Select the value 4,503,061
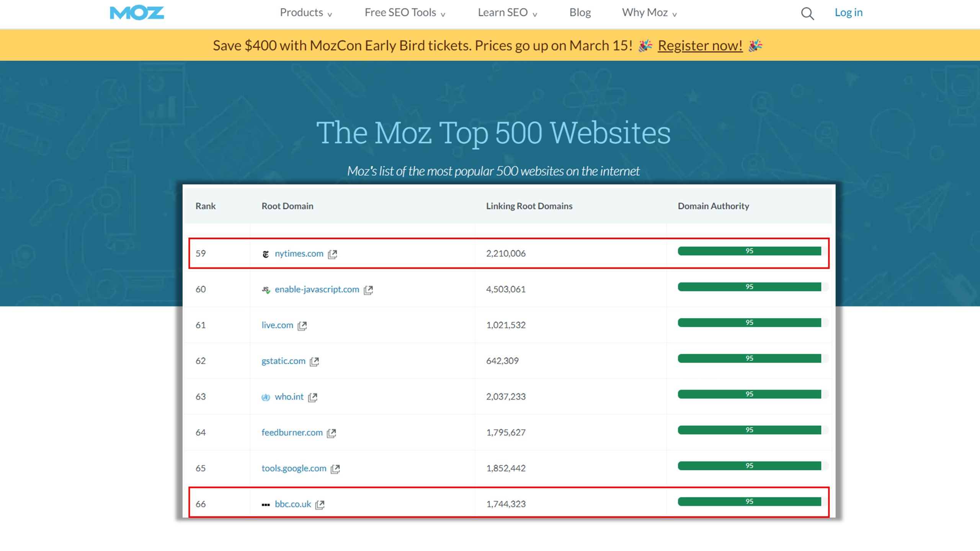The height and width of the screenshot is (551, 980). pos(506,289)
